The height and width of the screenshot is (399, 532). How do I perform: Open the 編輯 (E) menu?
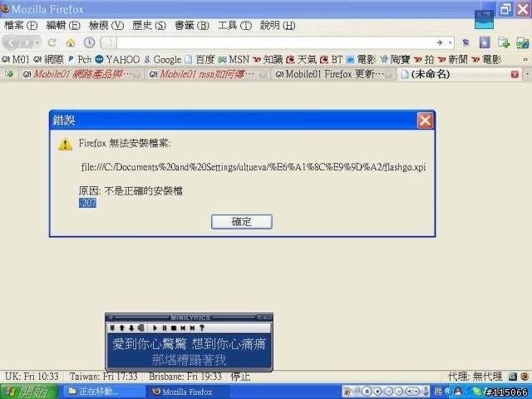63,26
